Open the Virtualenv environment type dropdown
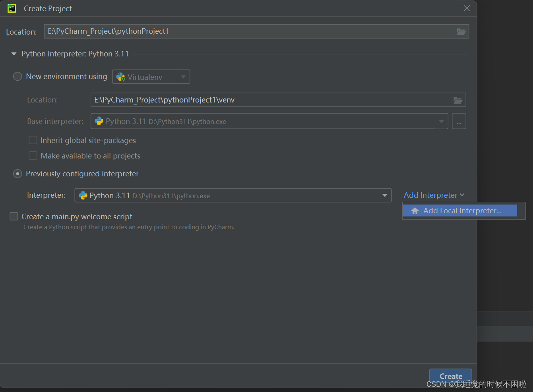This screenshot has width=533, height=392. (x=151, y=77)
